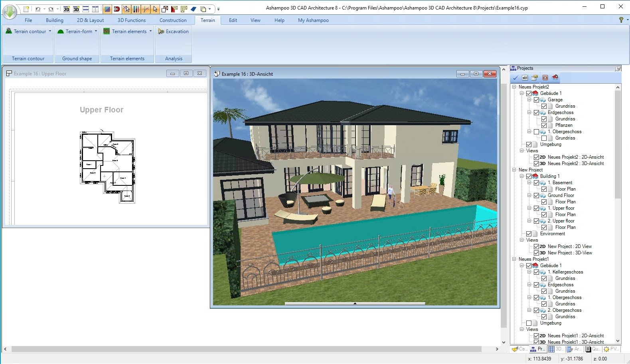
Task: Select 2. Upper floor tree item
Action: 561,221
